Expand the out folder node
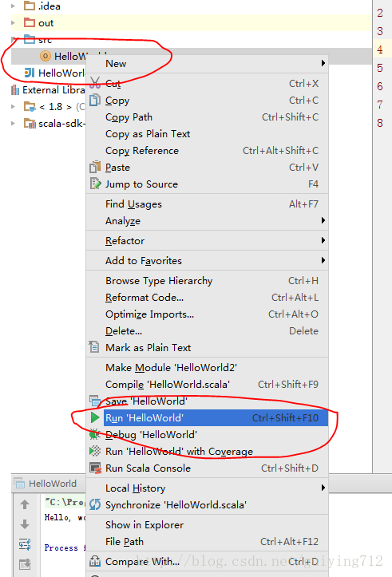392x577 pixels. [x=14, y=23]
